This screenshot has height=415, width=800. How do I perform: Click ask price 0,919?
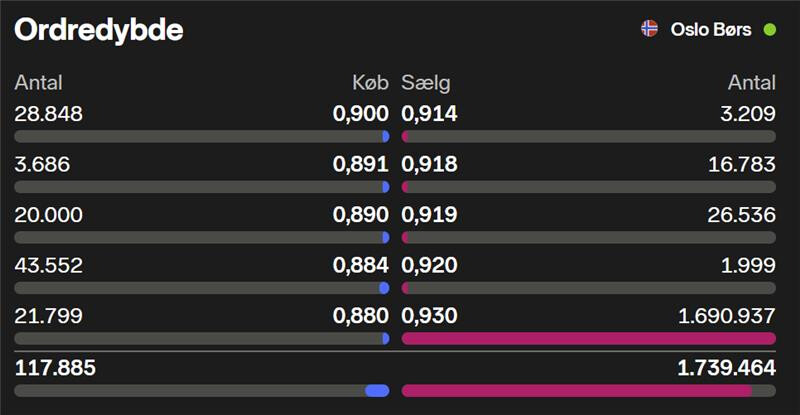[429, 215]
